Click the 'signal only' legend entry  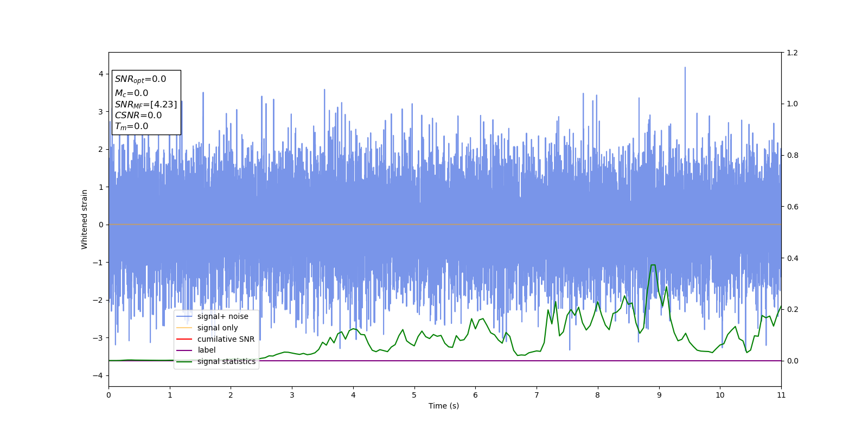[x=207, y=328]
